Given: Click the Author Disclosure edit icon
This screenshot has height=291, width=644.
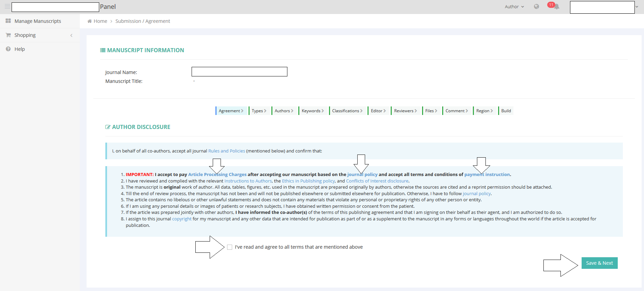Looking at the screenshot, I should click(x=108, y=127).
